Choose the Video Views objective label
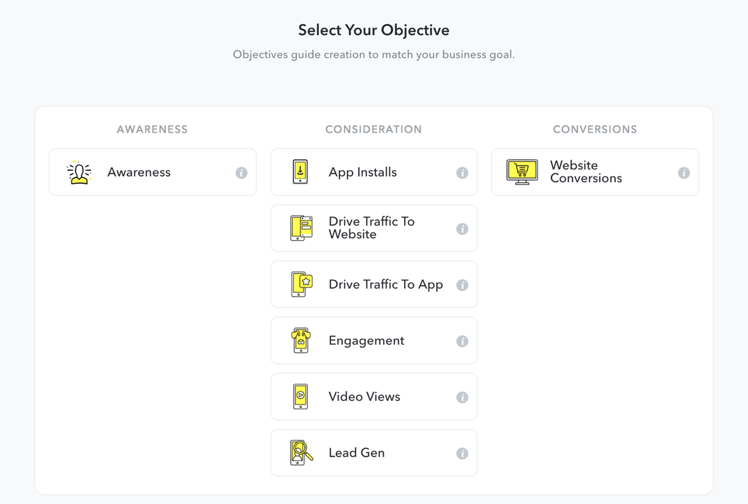 (364, 396)
